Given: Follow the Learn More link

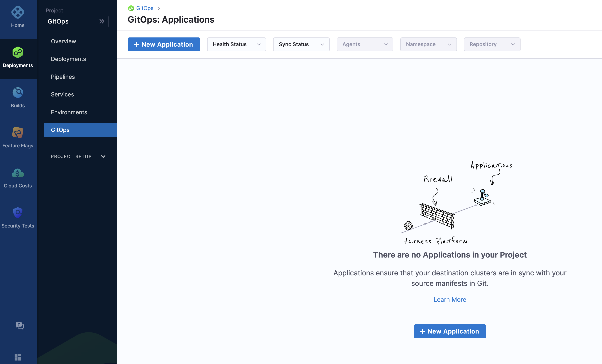Looking at the screenshot, I should 450,300.
